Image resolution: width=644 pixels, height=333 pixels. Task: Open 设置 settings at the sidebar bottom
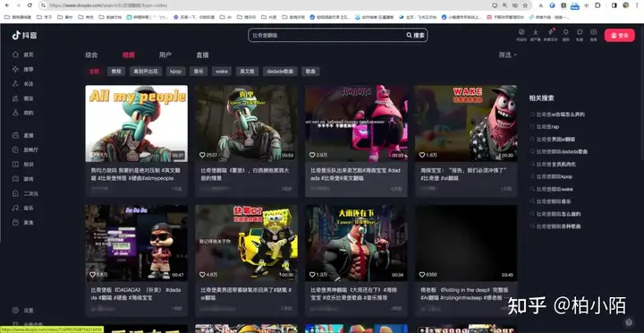[23, 311]
